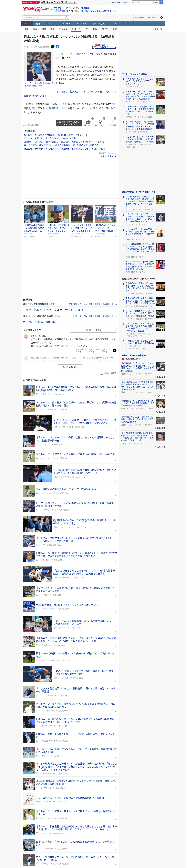
Task: Open the 国内 category
Action: (x=35, y=29)
